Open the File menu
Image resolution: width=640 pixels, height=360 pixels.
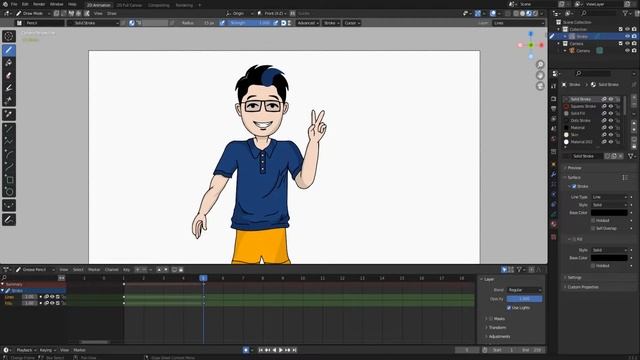point(14,4)
